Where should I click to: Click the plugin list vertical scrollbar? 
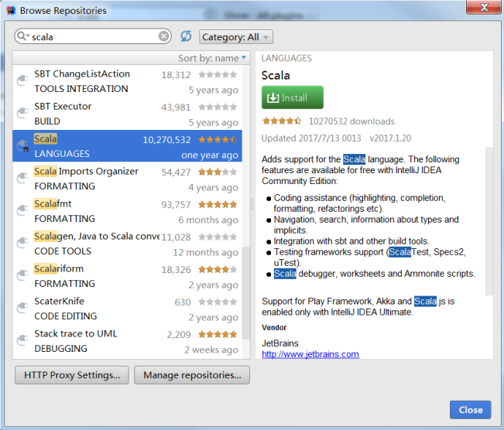(246, 293)
